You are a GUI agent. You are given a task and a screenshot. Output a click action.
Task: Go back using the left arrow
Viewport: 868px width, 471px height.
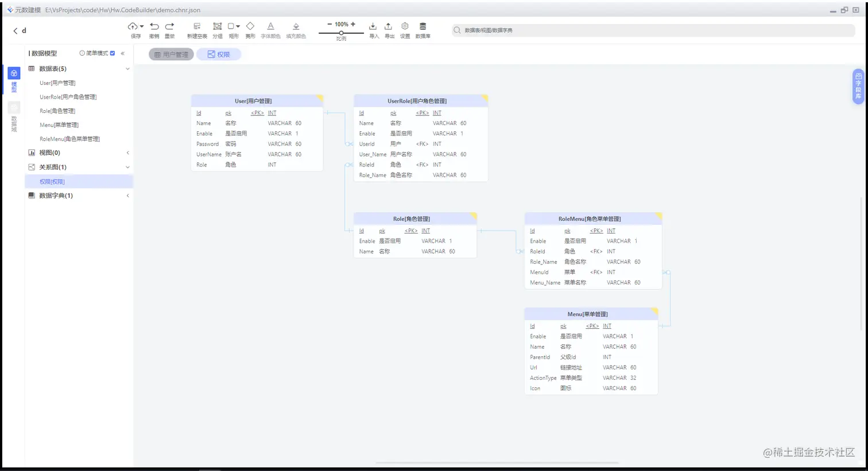[15, 31]
